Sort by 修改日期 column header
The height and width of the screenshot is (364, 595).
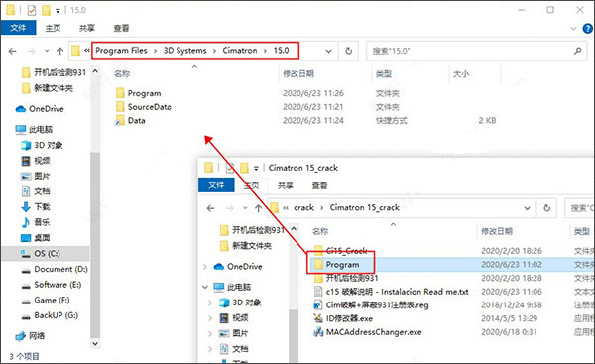(298, 74)
